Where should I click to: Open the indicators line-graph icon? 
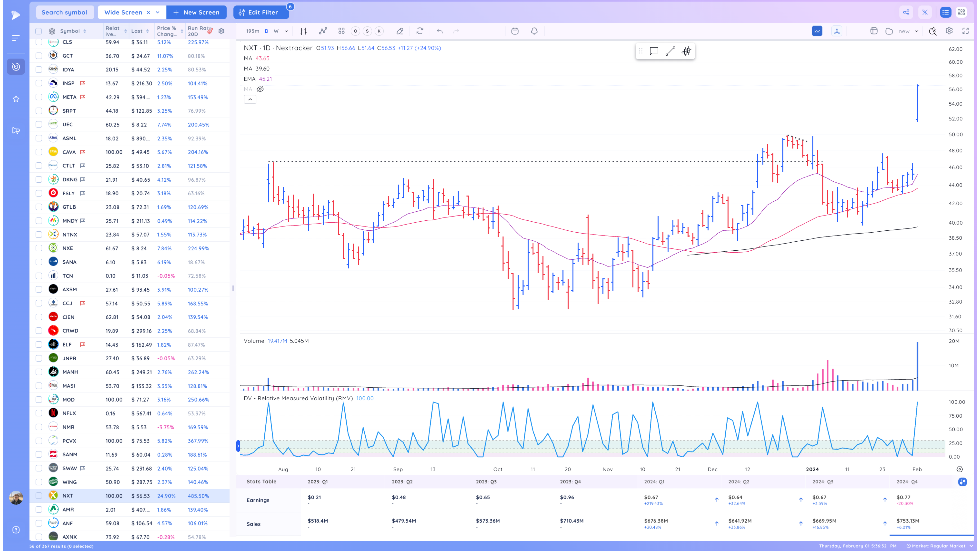323,31
